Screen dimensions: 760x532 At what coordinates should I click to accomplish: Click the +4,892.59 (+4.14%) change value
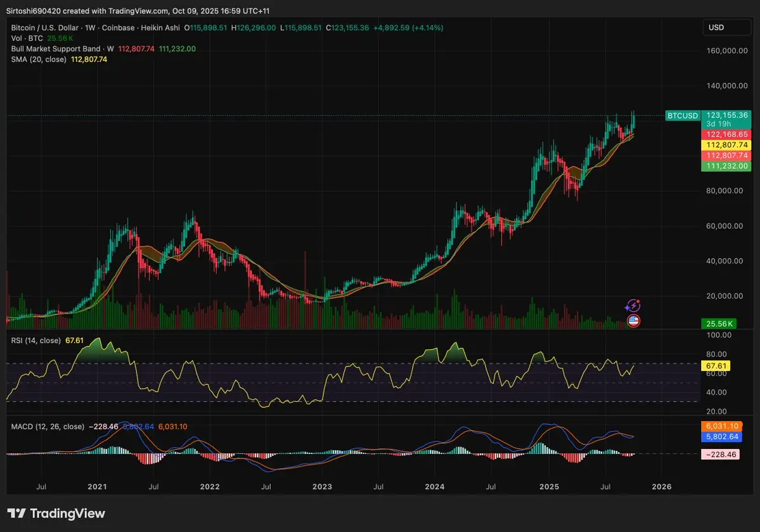(x=408, y=28)
